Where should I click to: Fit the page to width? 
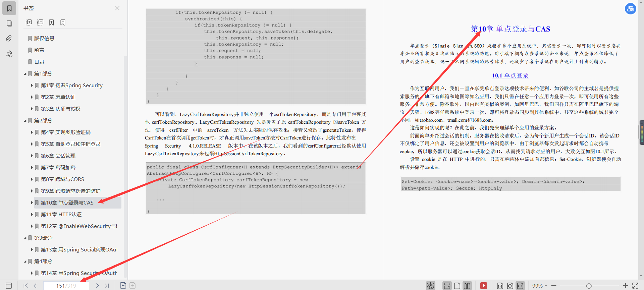(520, 286)
